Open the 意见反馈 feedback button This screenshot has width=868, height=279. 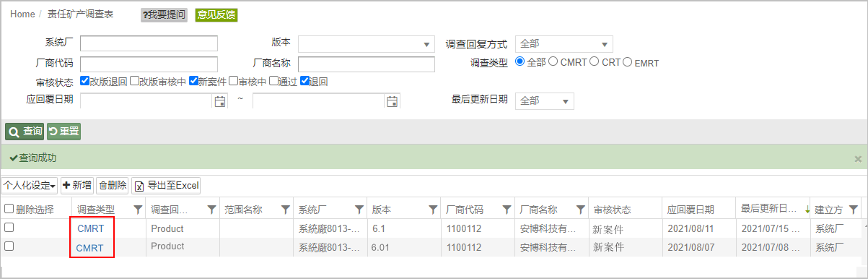(216, 14)
